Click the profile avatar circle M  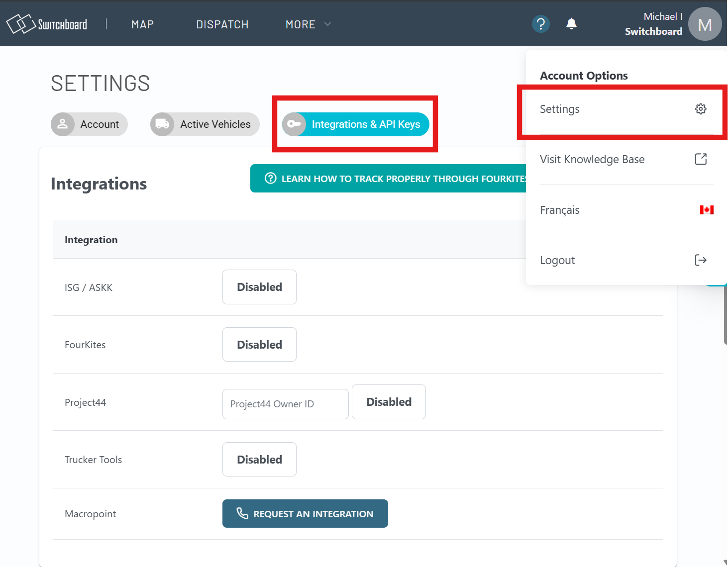click(705, 23)
